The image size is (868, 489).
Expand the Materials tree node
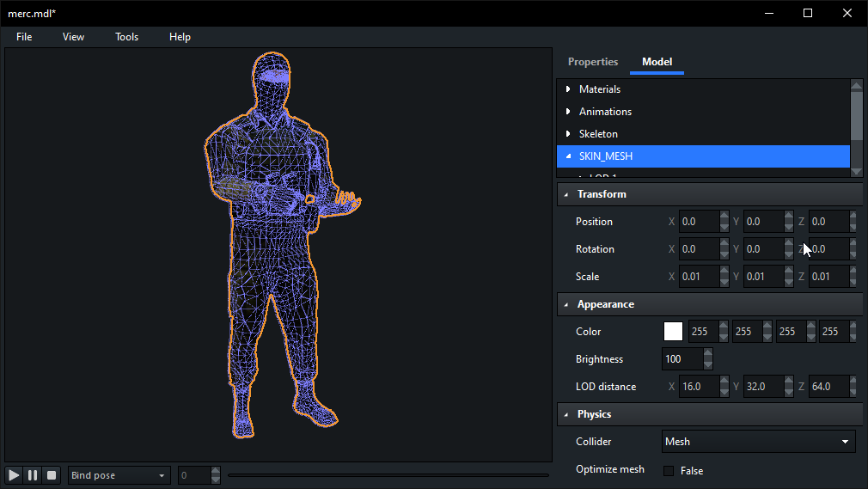point(568,89)
